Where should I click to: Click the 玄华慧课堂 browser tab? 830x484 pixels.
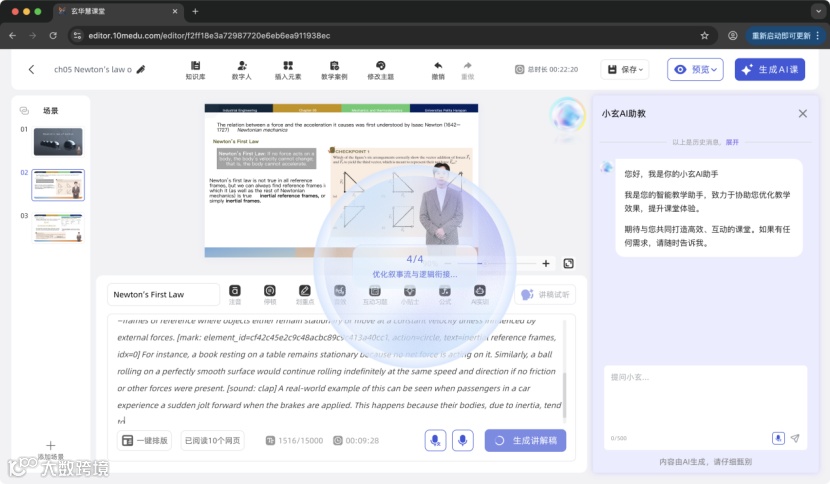click(118, 11)
